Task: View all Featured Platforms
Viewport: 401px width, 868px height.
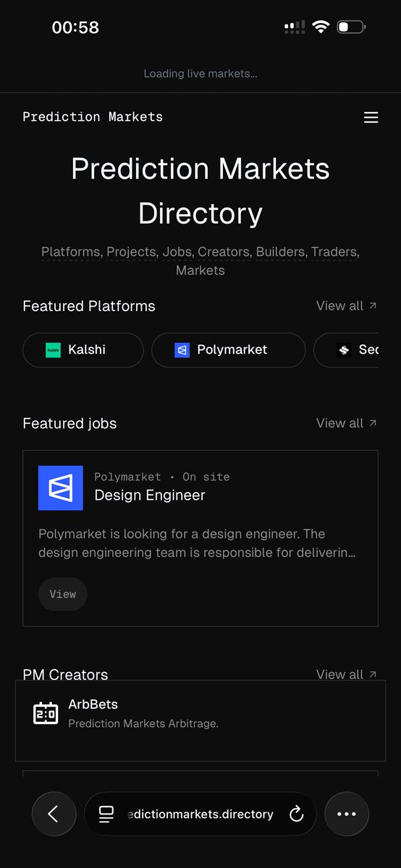Action: [x=347, y=306]
